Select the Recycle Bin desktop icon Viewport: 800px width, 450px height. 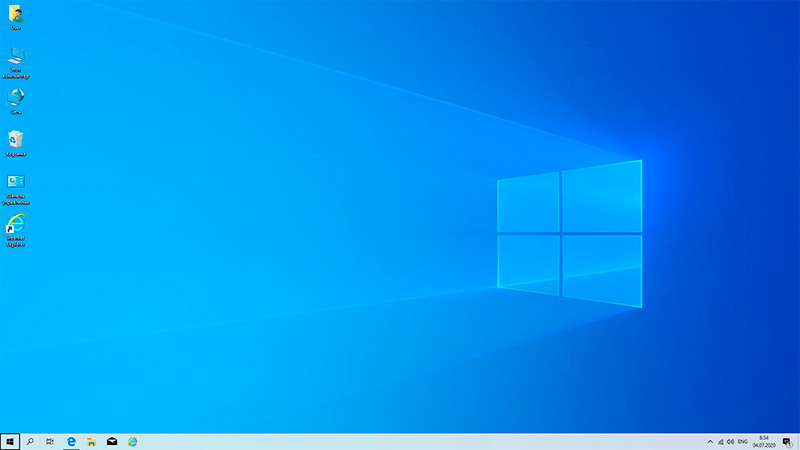pos(16,140)
